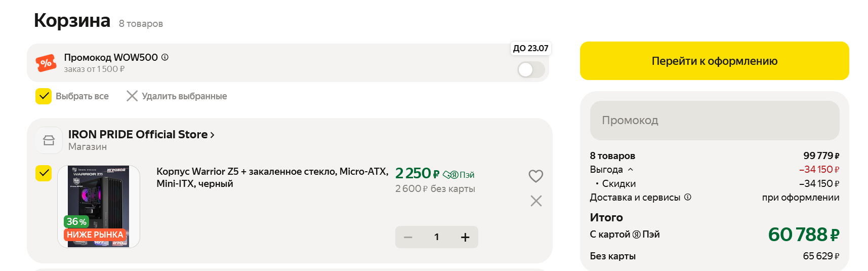Collapse the Выгода breakdown chevron
This screenshot has height=271, width=868.
tap(630, 170)
